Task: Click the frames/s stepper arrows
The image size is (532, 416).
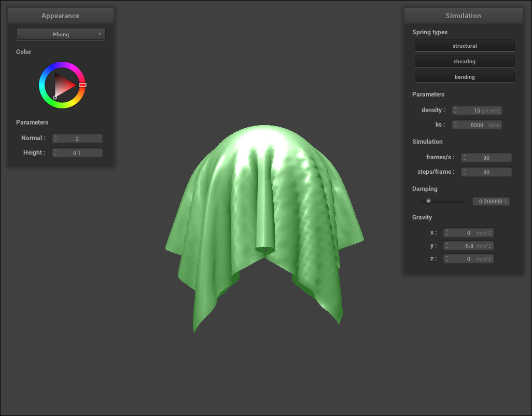Action: (465, 158)
